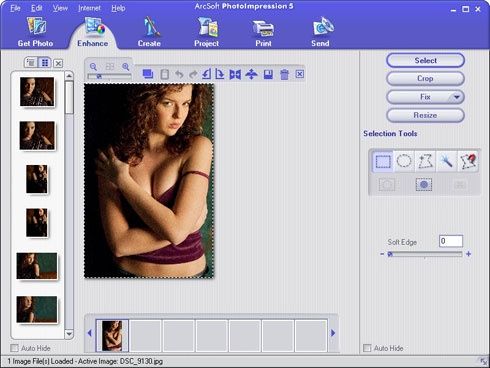
Task: Select the magnetic lasso selection tool
Action: [x=468, y=161]
